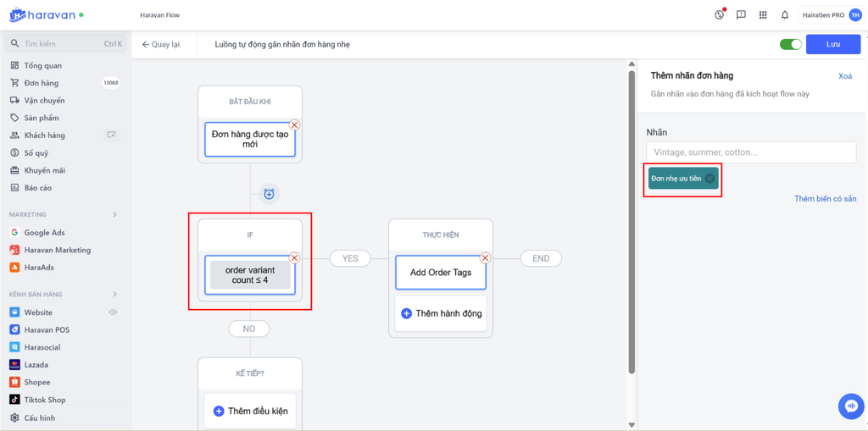Image resolution: width=868 pixels, height=431 pixels.
Task: Remove the 'Đơn nhẹ ưu tiên' tag
Action: [710, 179]
